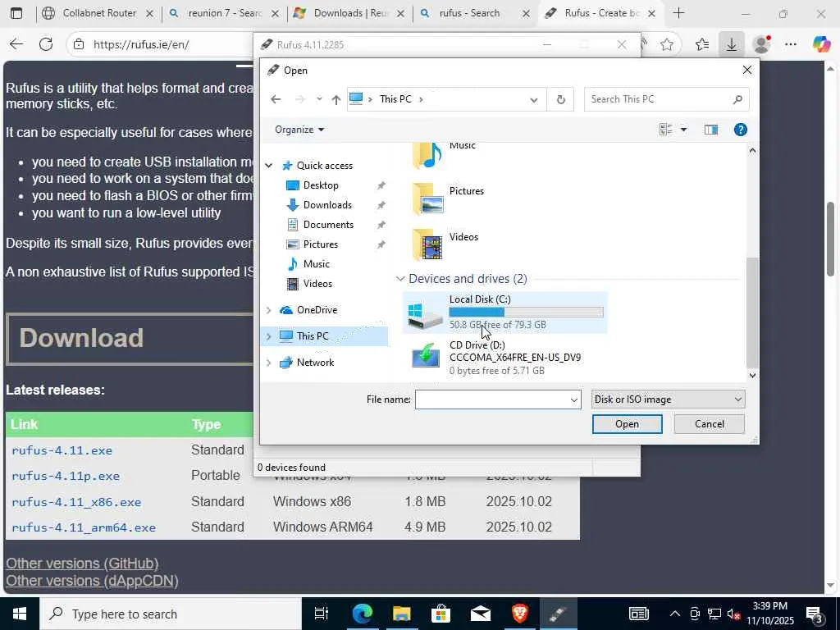Open Other versions (dAppCDN) link

[x=92, y=581]
